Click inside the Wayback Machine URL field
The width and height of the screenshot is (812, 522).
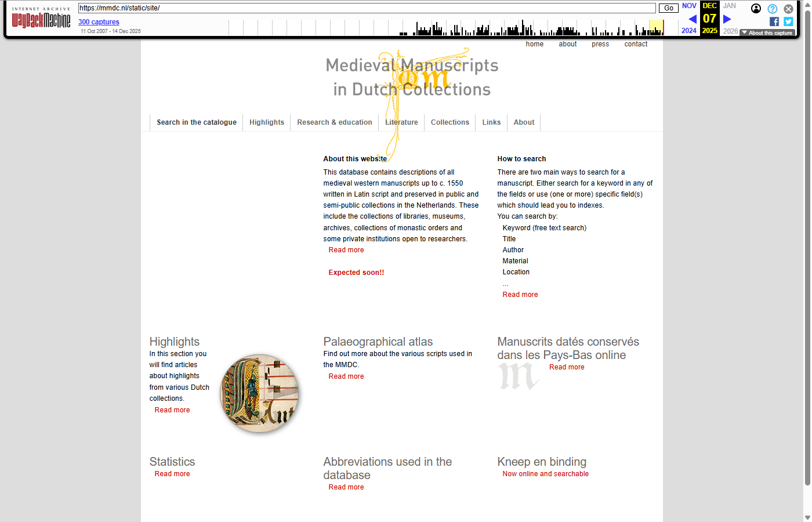pyautogui.click(x=367, y=8)
